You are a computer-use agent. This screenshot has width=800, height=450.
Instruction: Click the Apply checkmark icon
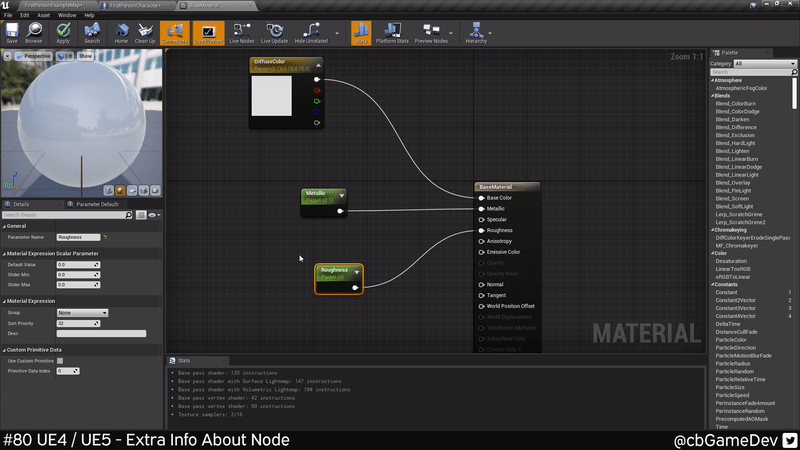point(63,33)
